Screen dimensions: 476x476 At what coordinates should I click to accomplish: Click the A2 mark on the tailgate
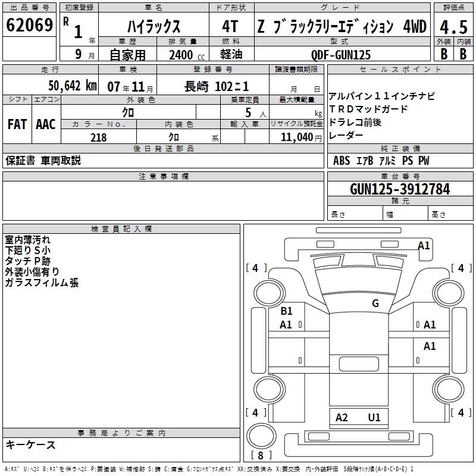342,418
